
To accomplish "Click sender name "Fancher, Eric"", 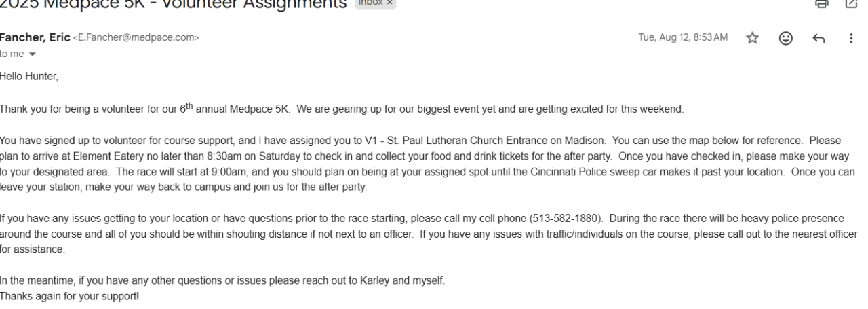I will click(35, 37).
